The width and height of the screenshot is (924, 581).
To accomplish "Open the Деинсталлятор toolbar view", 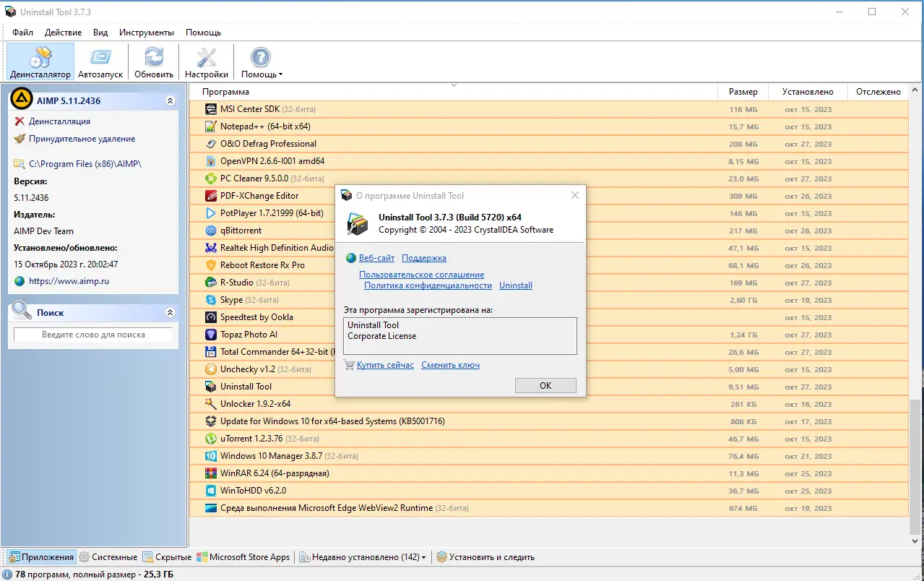I will point(40,62).
